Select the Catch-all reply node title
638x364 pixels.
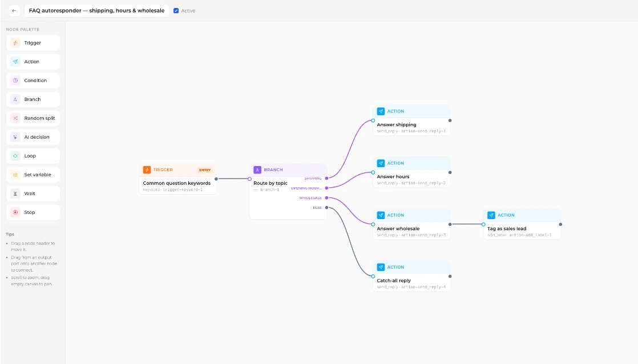393,281
